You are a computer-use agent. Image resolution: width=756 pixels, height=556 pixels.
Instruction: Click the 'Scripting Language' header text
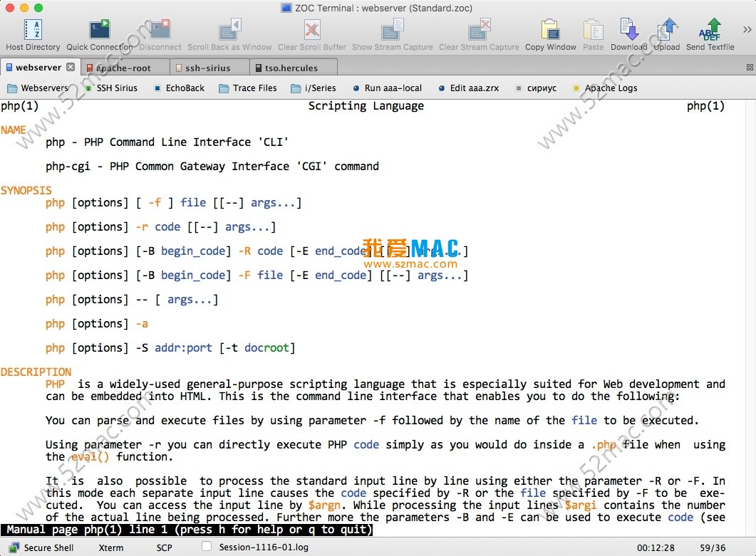(366, 106)
